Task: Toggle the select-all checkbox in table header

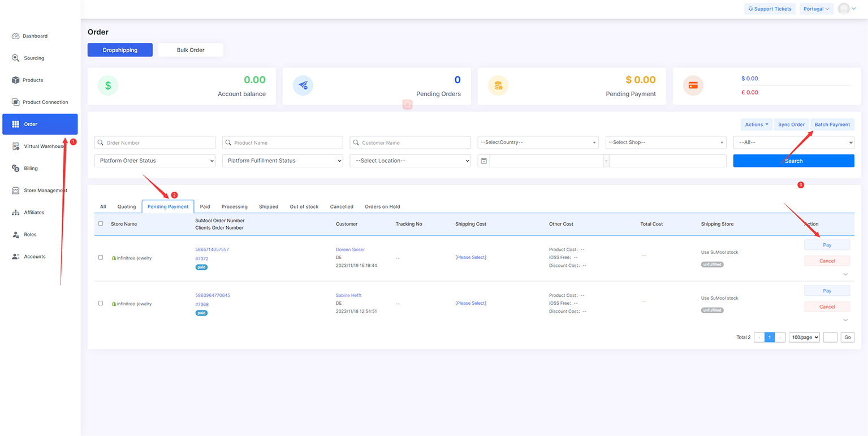Action: [x=101, y=224]
